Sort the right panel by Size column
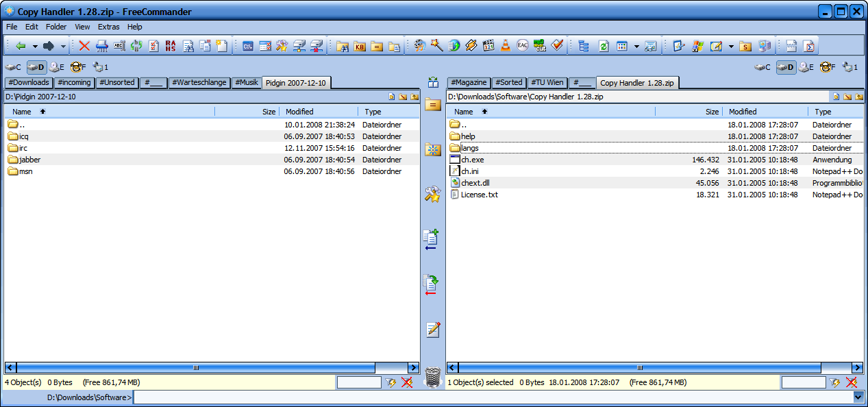The image size is (868, 407). point(689,111)
